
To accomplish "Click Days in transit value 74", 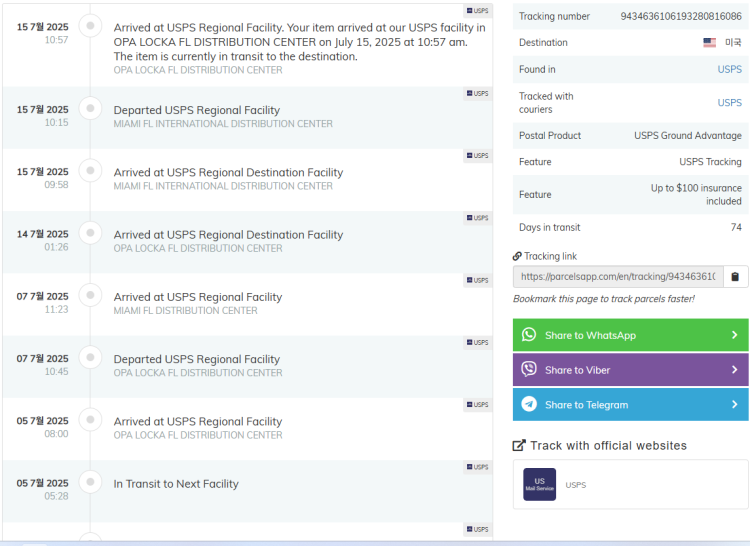I will pos(736,227).
